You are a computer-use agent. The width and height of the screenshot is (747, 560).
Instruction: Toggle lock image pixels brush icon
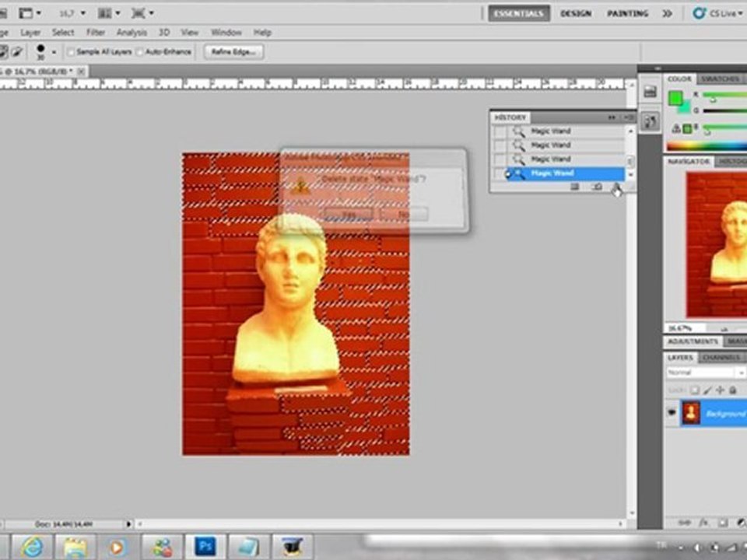[707, 390]
